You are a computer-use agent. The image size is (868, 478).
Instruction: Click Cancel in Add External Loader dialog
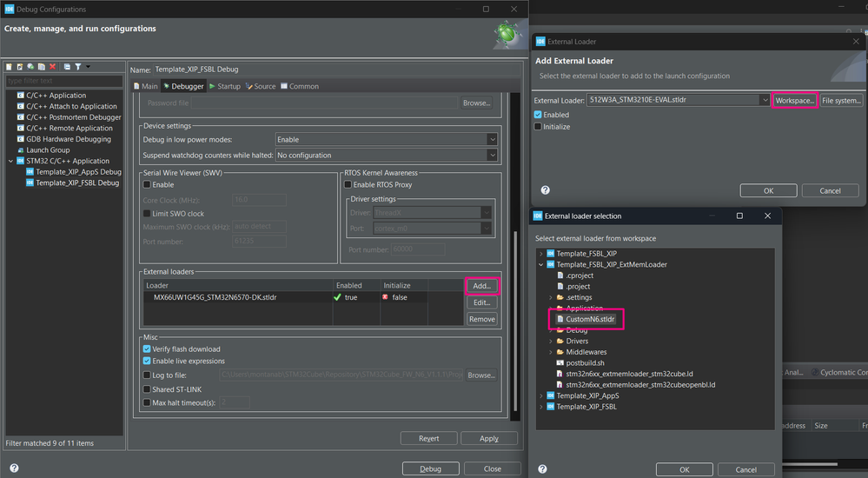830,190
